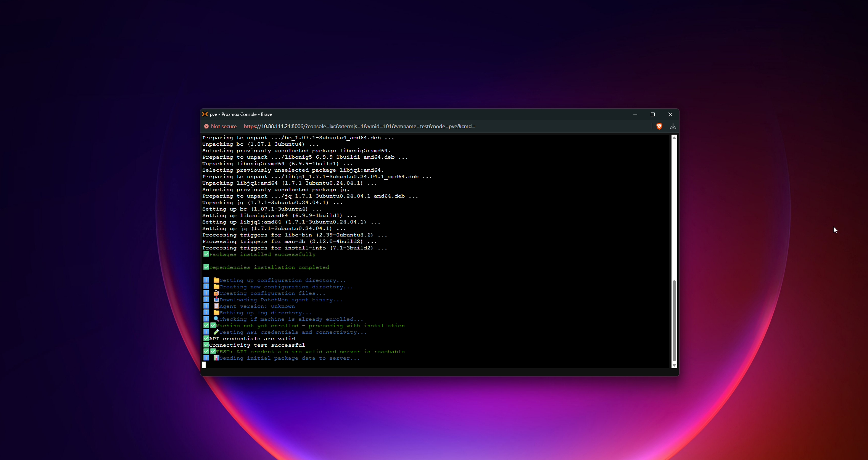Click 'Connectivity test successful' line
Viewport: 868px width, 460px height.
254,345
